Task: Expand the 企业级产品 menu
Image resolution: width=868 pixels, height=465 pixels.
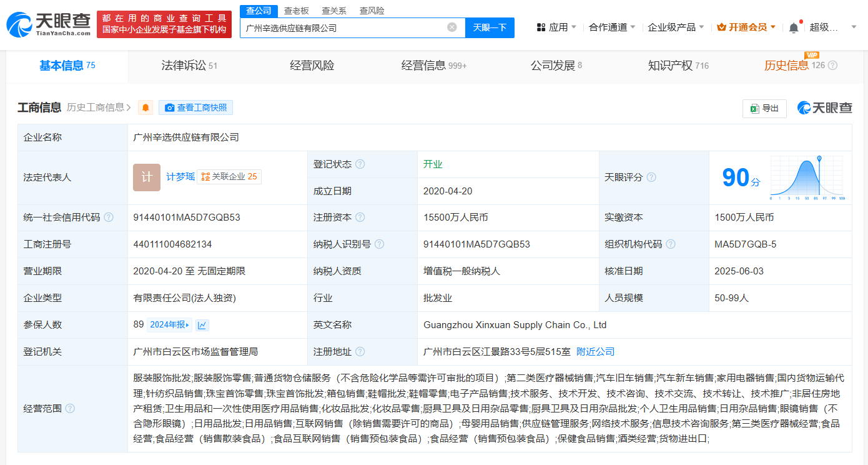Action: [676, 27]
